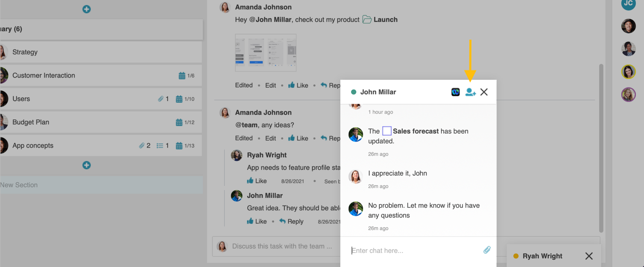Click the attachment icon on Users task
This screenshot has height=267, width=644.
161,99
